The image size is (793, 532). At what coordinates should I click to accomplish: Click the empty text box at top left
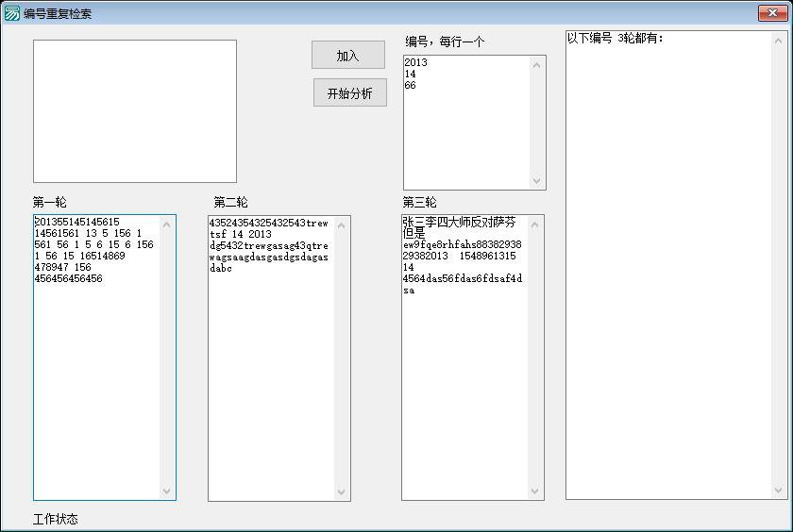click(134, 111)
